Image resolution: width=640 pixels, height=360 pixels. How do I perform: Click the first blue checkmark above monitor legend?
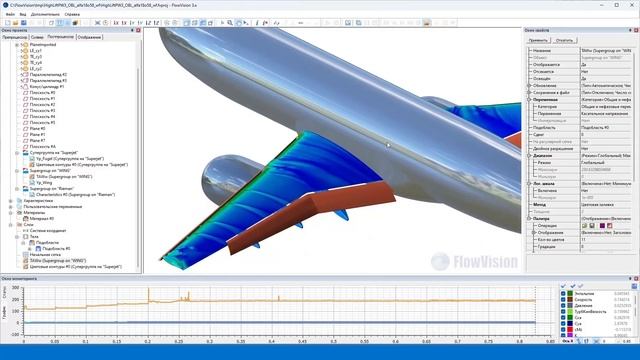(x=564, y=286)
